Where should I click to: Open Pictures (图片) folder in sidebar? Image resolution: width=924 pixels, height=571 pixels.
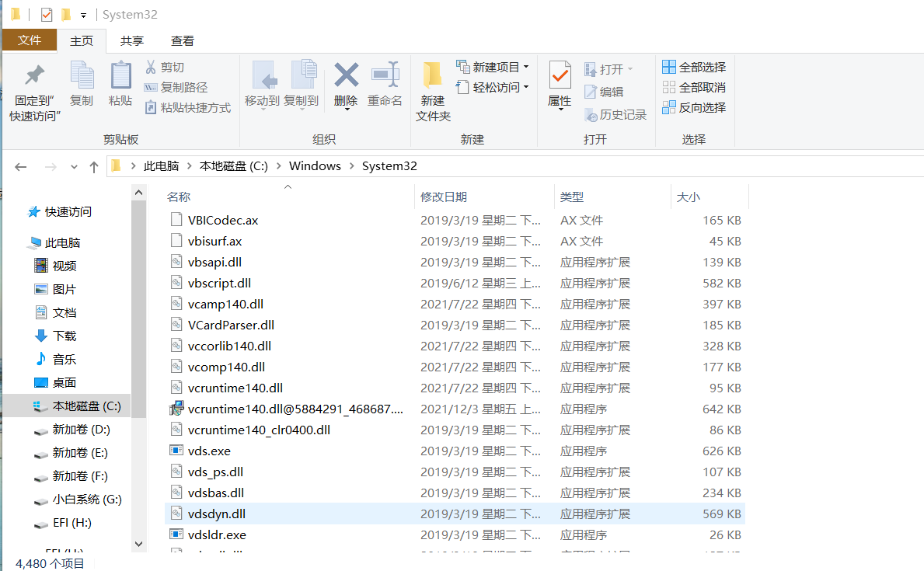(55, 289)
